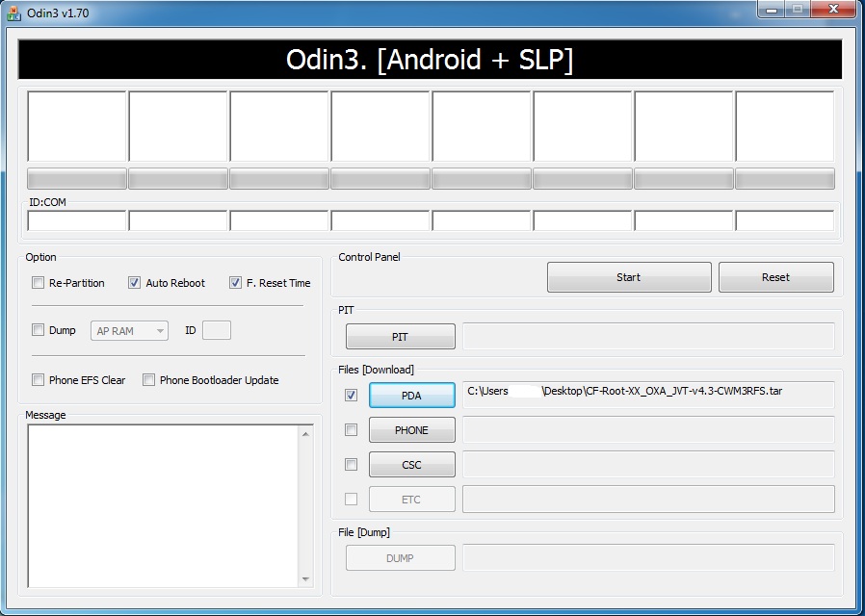Click the Odin3. [Android + SLP] banner

click(x=430, y=60)
